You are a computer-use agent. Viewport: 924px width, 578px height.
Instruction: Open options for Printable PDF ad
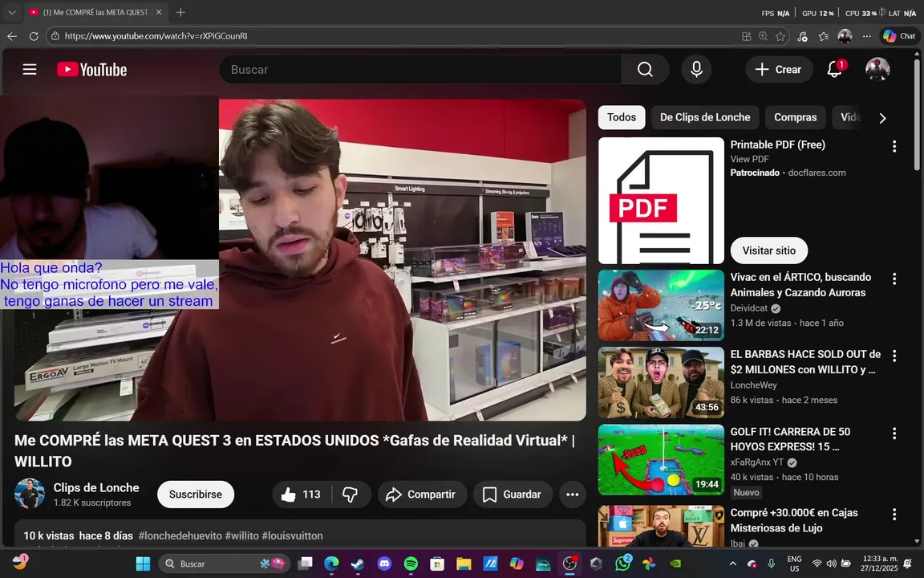[894, 146]
